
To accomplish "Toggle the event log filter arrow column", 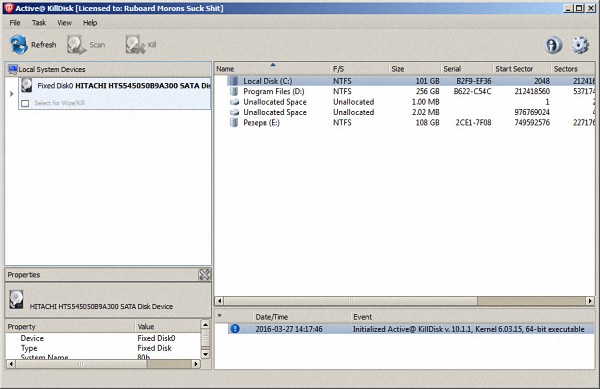I will pos(220,316).
